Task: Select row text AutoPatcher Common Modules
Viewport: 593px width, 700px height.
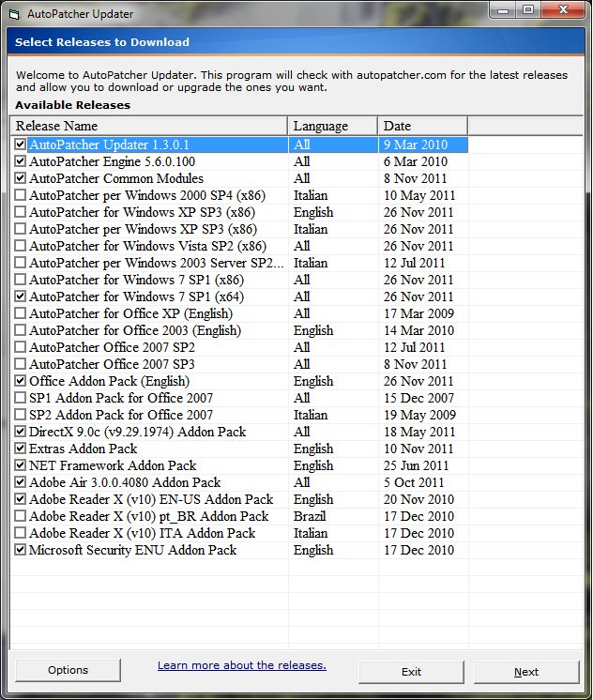Action: click(x=116, y=178)
